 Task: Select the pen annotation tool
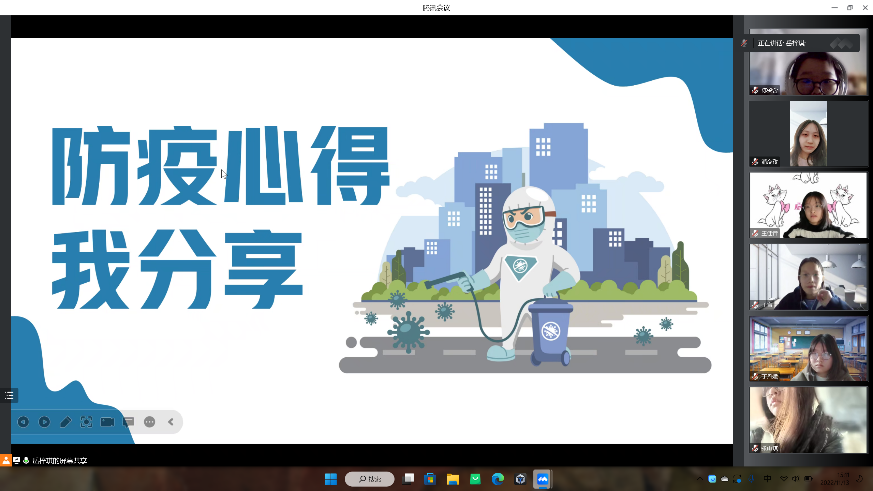point(65,422)
